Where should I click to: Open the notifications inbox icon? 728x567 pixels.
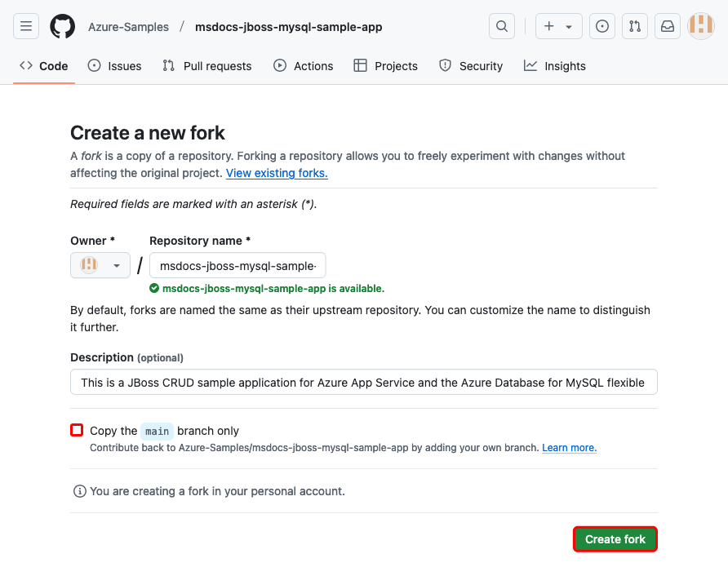tap(668, 25)
